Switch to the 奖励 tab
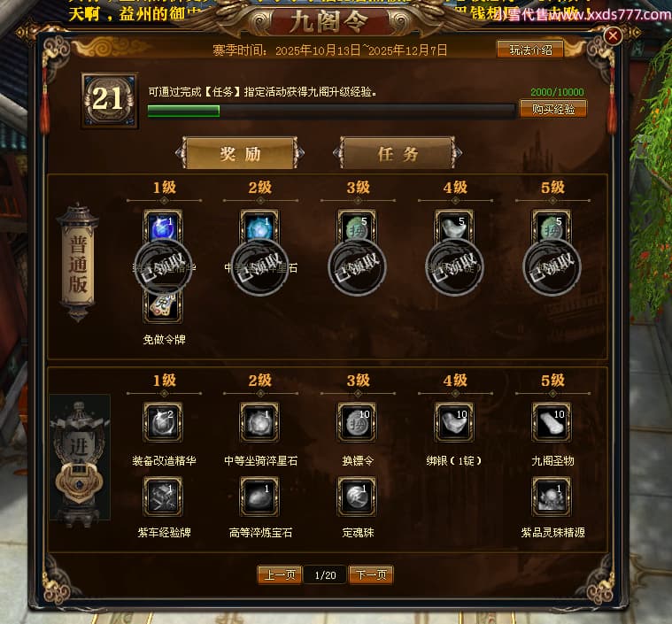 click(240, 153)
